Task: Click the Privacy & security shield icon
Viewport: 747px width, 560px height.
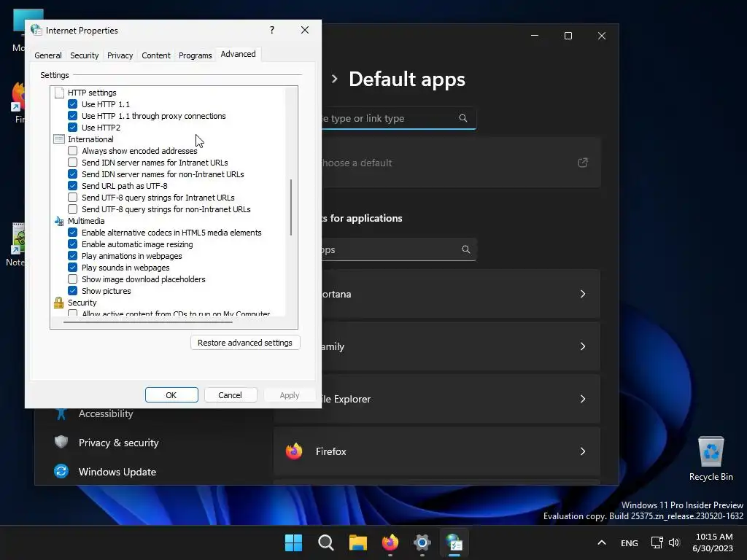Action: click(x=61, y=443)
